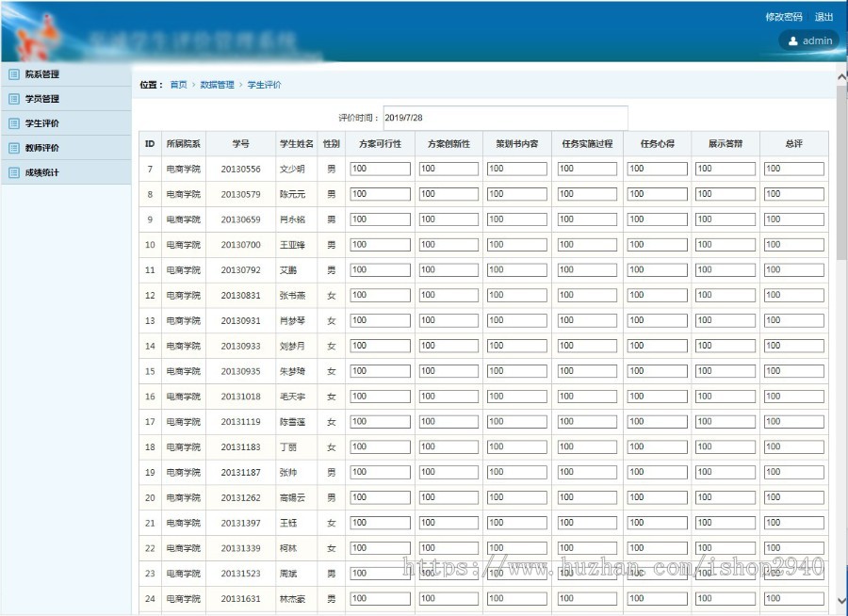Click the 成绩统计 sidebar icon
The width and height of the screenshot is (848, 616).
click(x=12, y=171)
